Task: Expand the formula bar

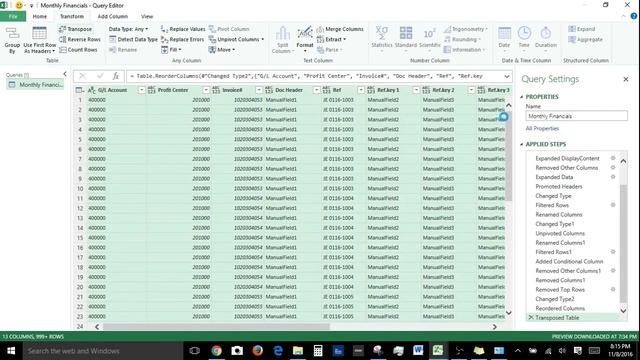Action: click(507, 76)
